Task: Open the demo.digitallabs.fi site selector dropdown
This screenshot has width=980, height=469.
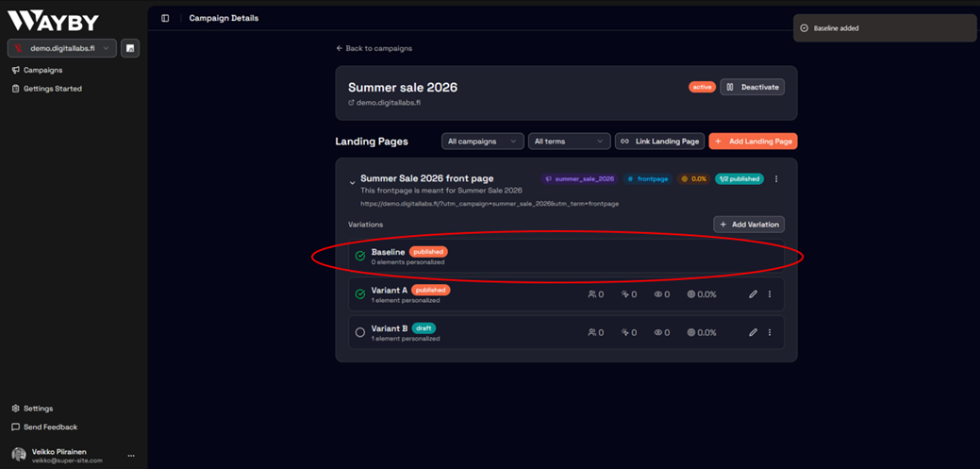Action: click(62, 48)
